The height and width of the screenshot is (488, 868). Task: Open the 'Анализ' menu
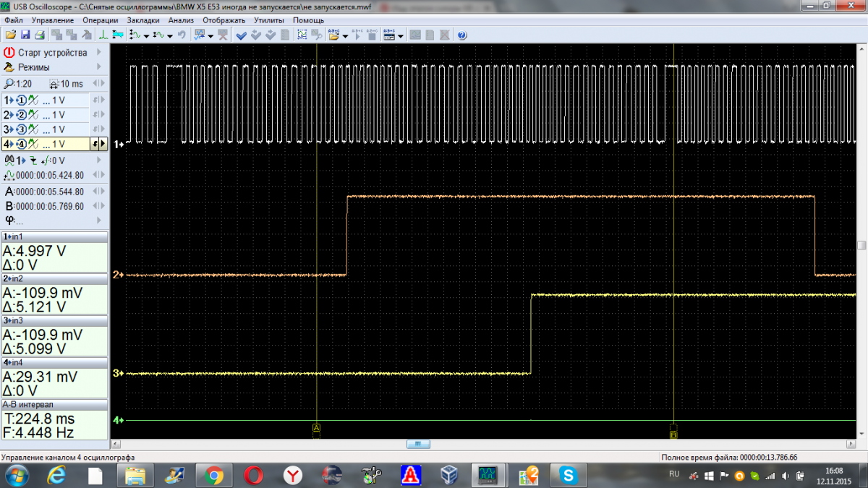(181, 20)
